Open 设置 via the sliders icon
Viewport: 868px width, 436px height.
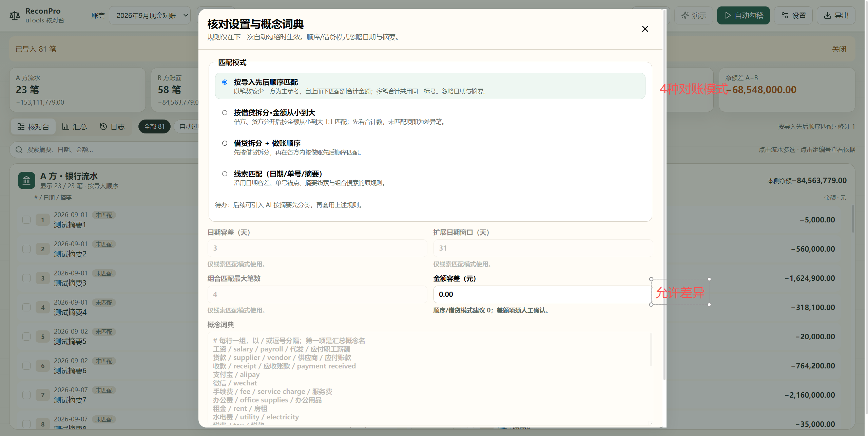tap(785, 15)
